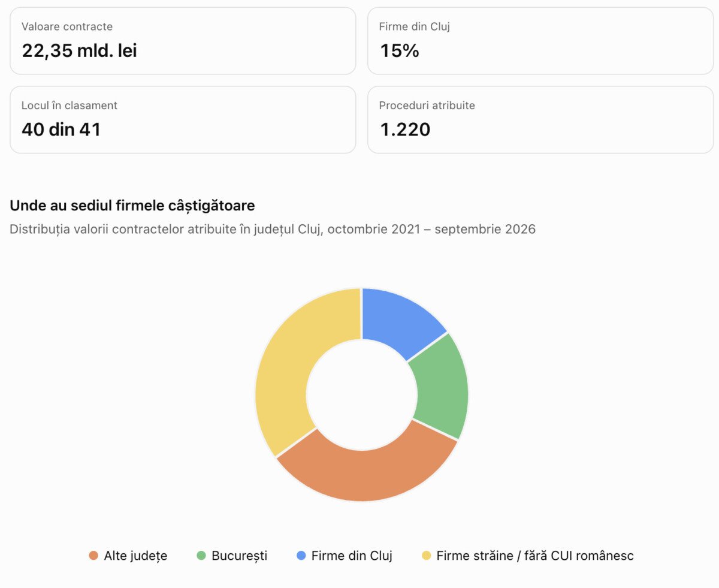
Task: Toggle Firme străine / fără CUI românesc legend
Action: coord(527,556)
